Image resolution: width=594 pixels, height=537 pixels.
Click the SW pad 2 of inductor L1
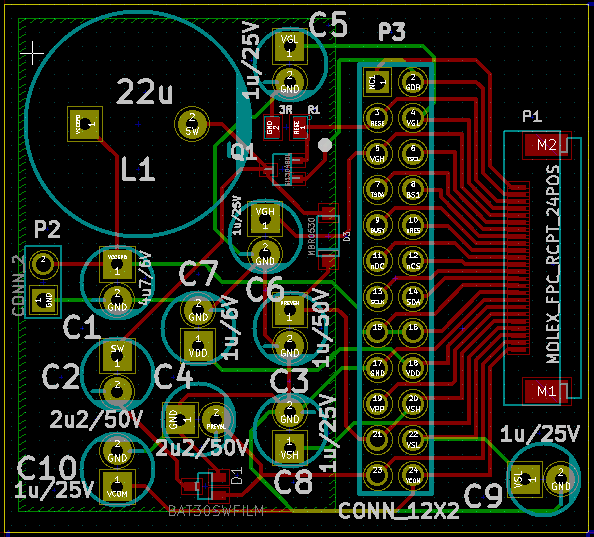192,124
